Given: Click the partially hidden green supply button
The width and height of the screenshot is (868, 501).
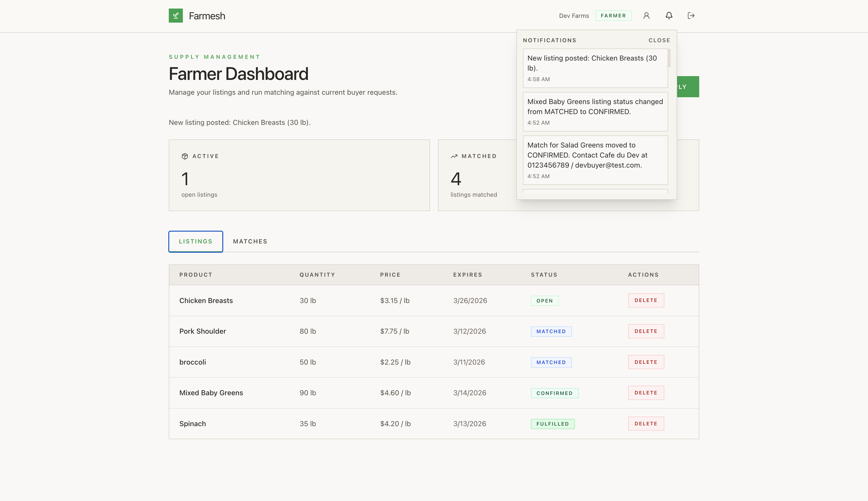Looking at the screenshot, I should pyautogui.click(x=688, y=87).
